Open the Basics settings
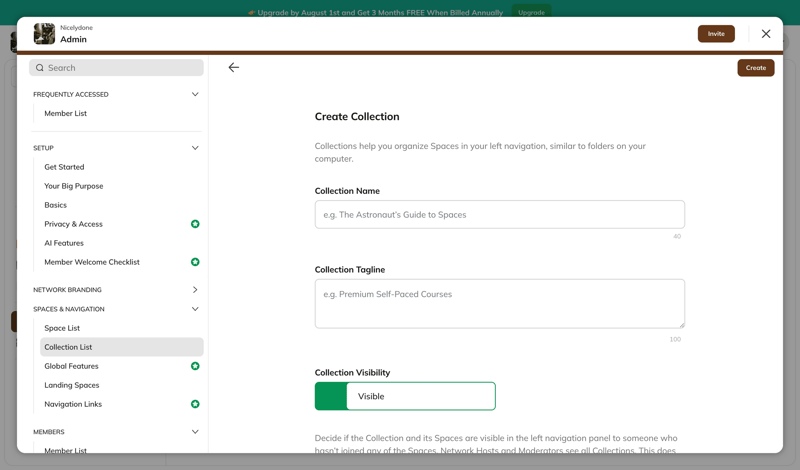 tap(56, 205)
